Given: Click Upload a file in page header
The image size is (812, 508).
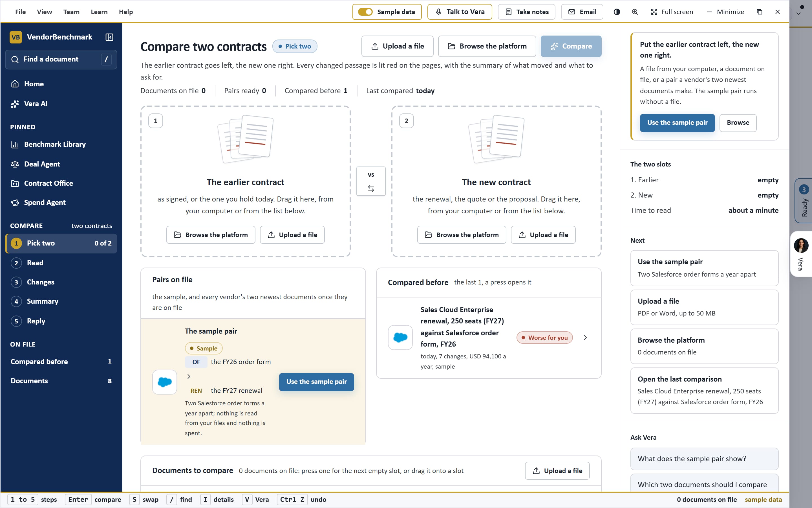Looking at the screenshot, I should 397,46.
